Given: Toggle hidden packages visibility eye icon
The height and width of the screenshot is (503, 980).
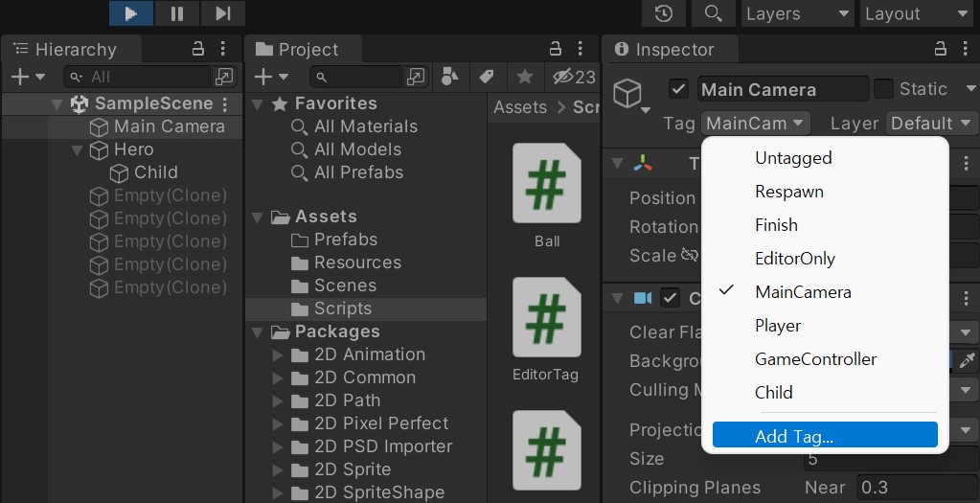Looking at the screenshot, I should click(573, 77).
